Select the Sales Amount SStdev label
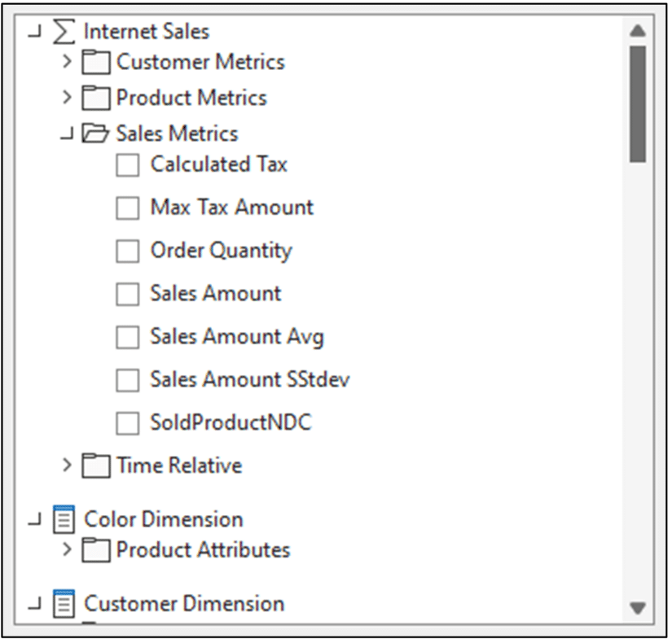672x643 pixels. [x=250, y=379]
